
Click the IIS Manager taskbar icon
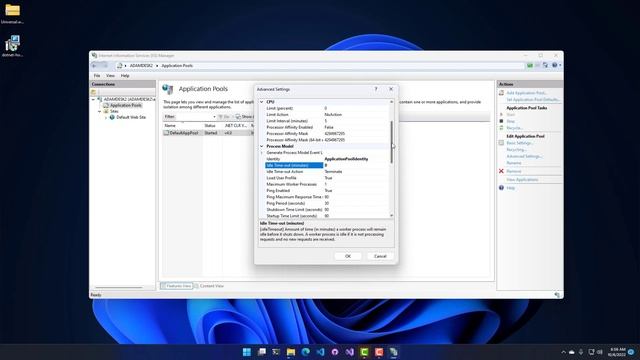pyautogui.click(x=393, y=352)
